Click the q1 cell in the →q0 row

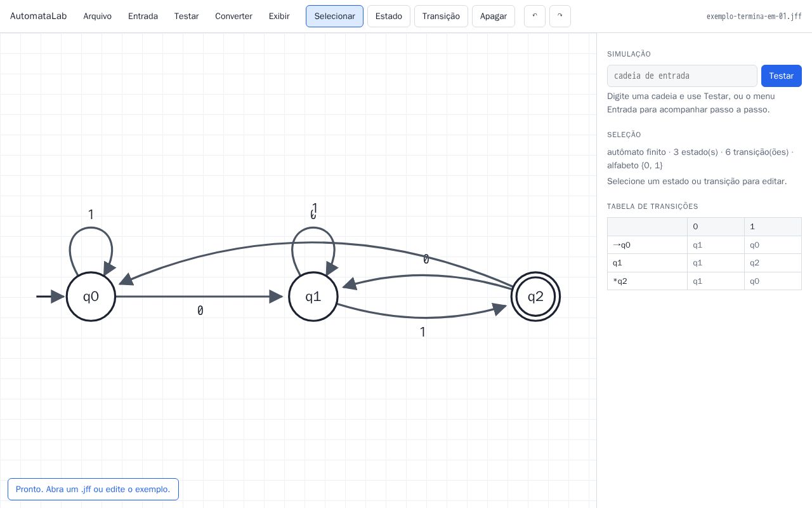point(716,245)
